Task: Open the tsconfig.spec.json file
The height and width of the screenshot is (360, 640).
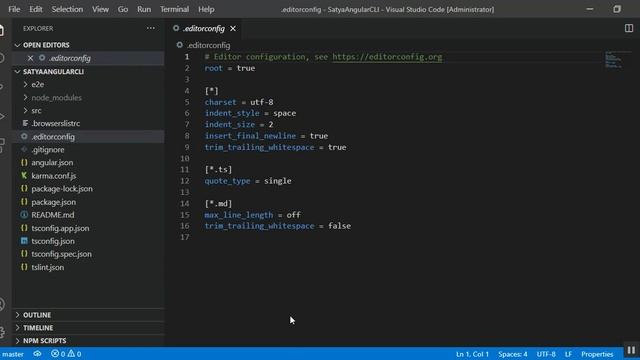Action: click(61, 254)
